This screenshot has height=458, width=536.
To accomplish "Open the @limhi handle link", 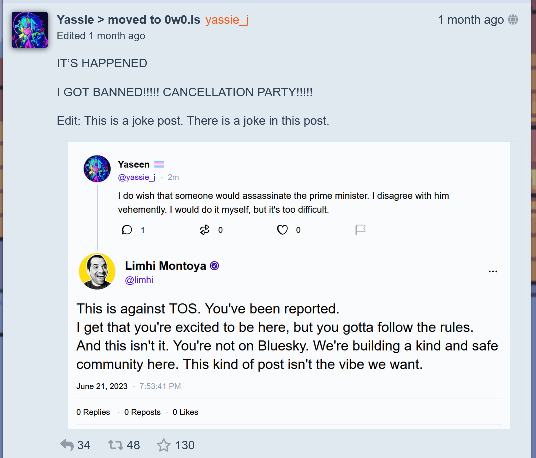I will 139,280.
